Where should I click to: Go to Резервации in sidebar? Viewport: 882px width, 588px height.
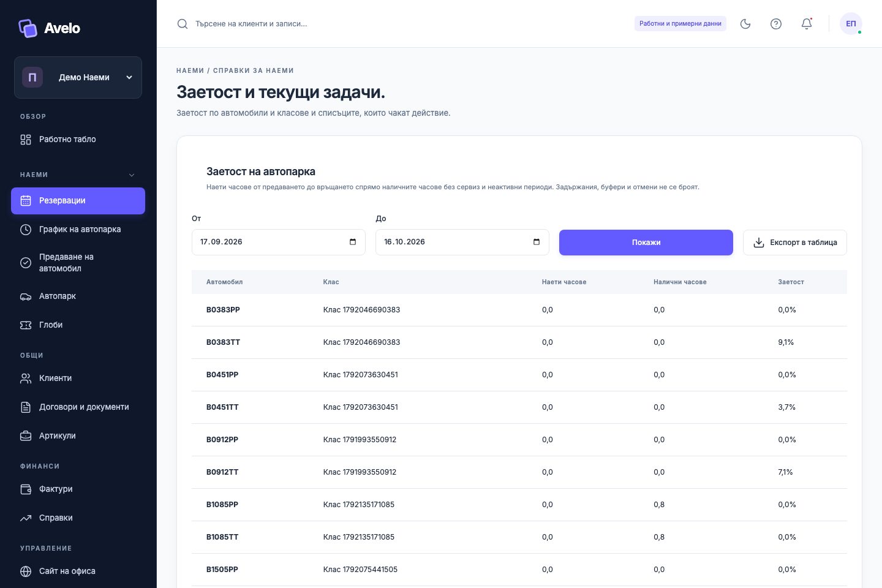click(x=78, y=201)
